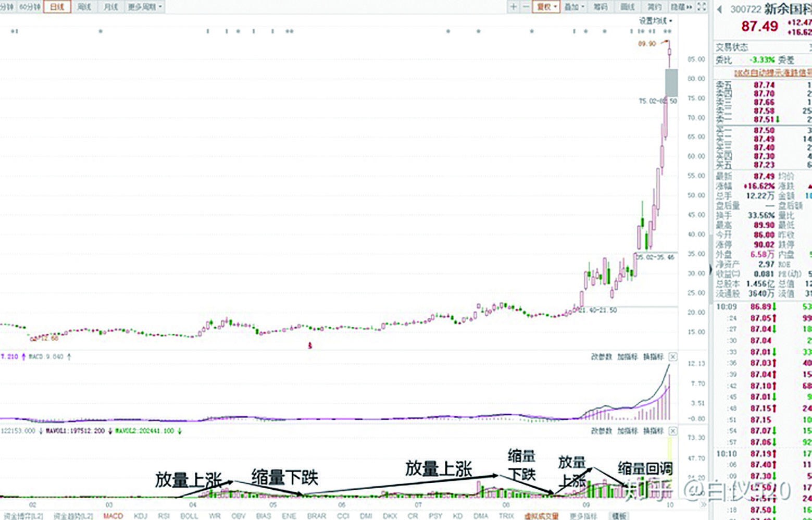Switch to 月线 monthly period

tap(110, 7)
